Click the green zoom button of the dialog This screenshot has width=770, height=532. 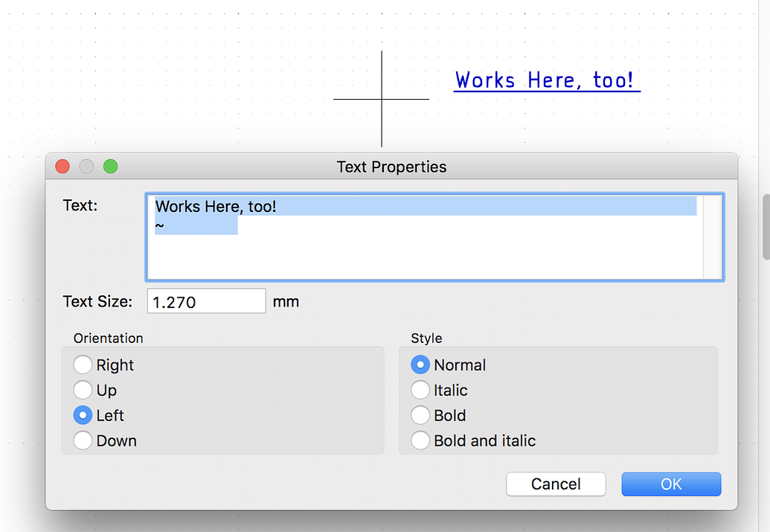110,166
